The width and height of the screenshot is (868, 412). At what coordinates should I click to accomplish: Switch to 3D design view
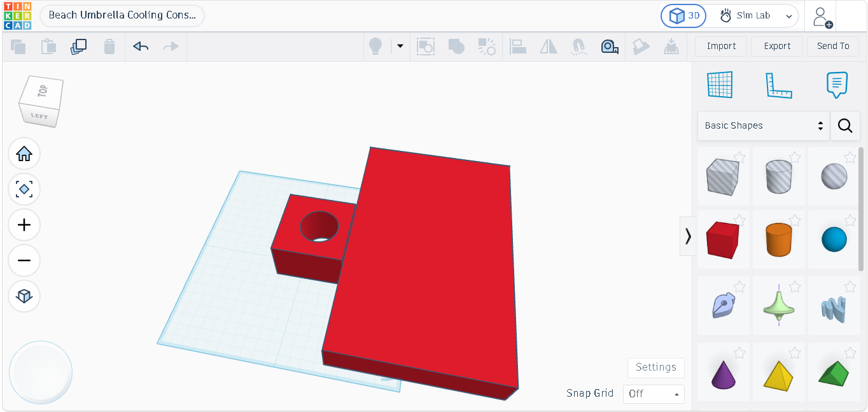(x=683, y=16)
